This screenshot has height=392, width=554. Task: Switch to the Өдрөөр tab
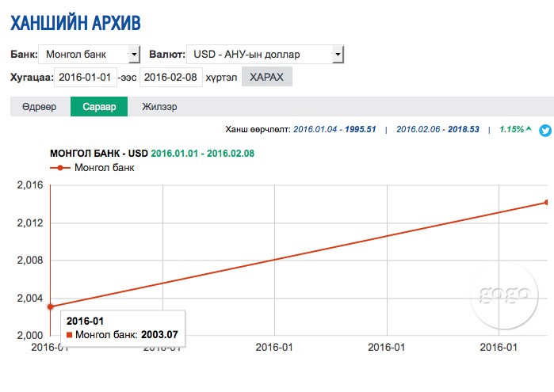pos(39,107)
